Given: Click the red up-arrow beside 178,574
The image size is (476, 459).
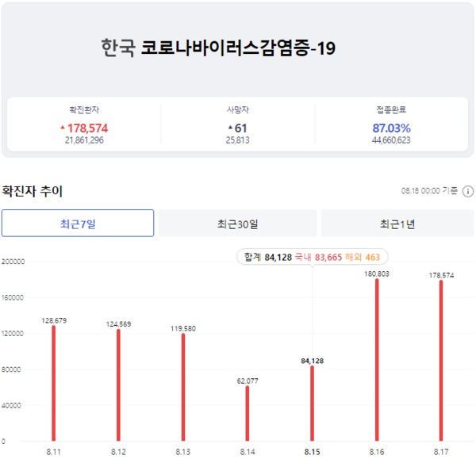Looking at the screenshot, I should 63,128.
